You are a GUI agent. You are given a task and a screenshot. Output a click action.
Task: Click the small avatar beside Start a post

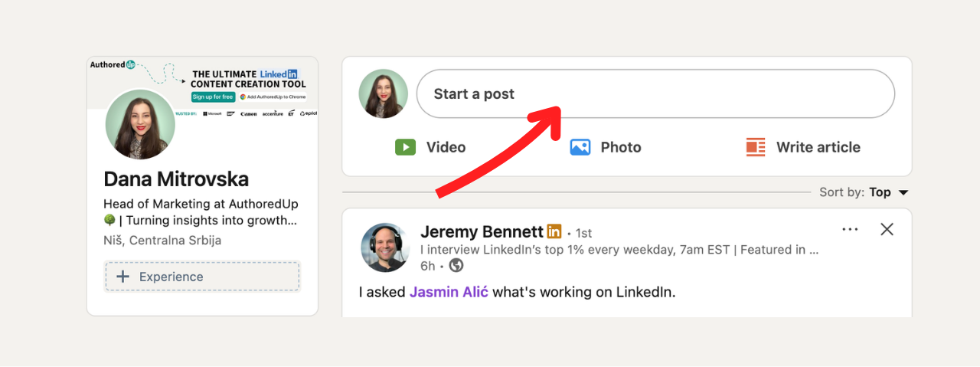(x=384, y=93)
